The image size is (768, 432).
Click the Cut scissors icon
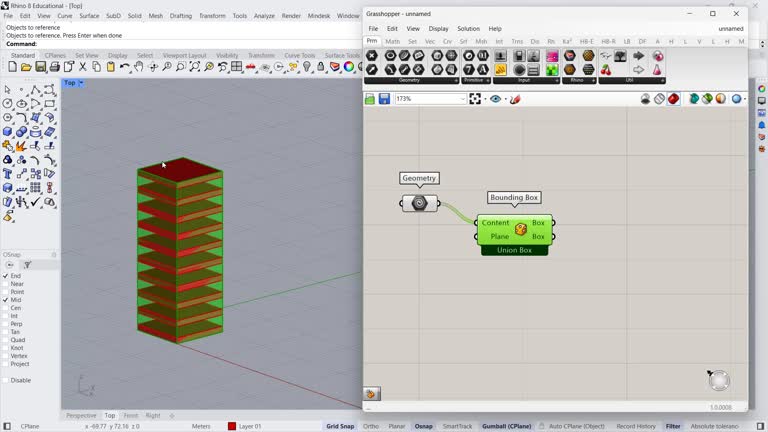[x=83, y=67]
